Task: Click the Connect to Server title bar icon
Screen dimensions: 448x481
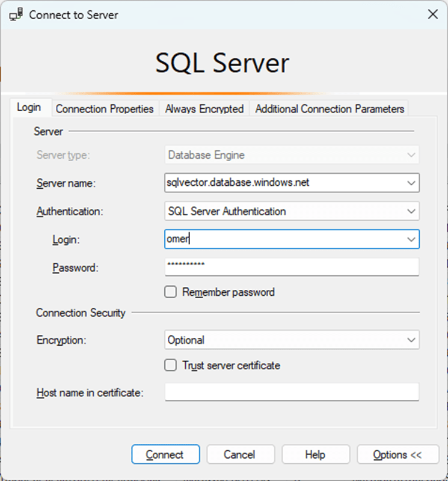Action: 16,15
